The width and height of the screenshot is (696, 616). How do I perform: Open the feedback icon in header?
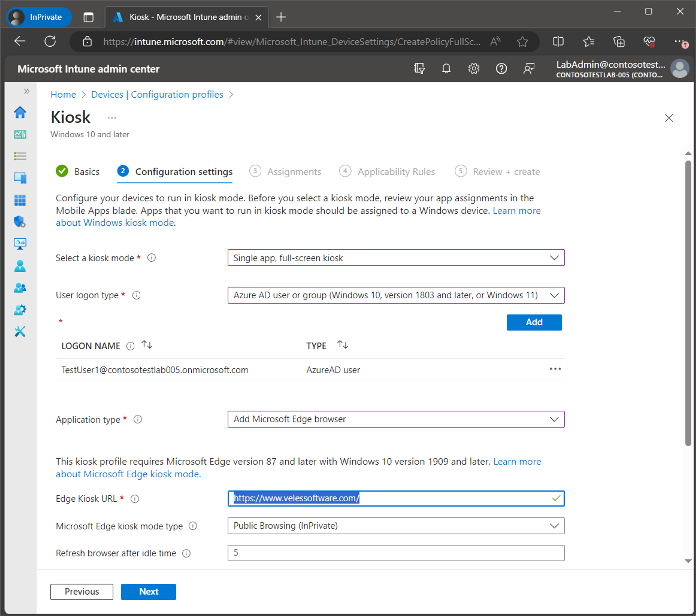point(529,69)
